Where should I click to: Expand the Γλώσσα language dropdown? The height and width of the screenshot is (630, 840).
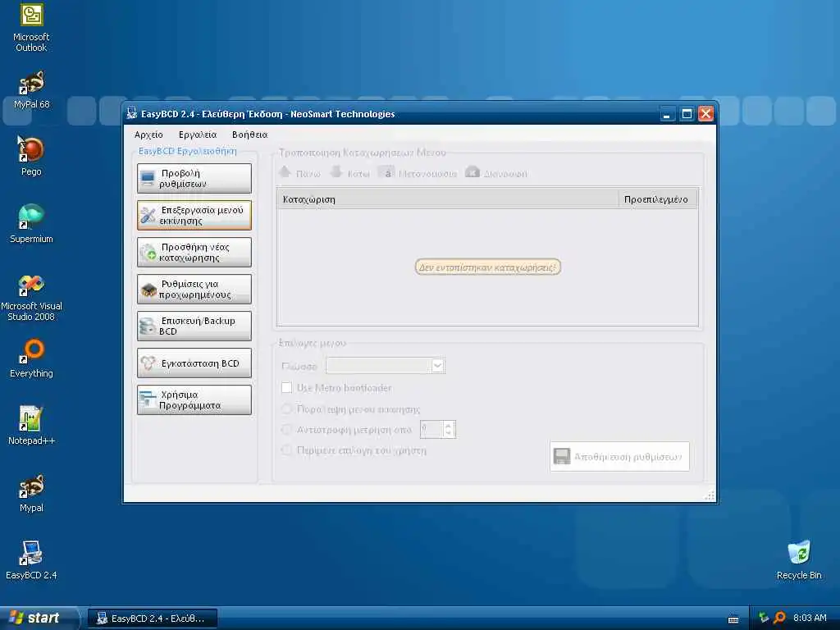[x=438, y=366]
